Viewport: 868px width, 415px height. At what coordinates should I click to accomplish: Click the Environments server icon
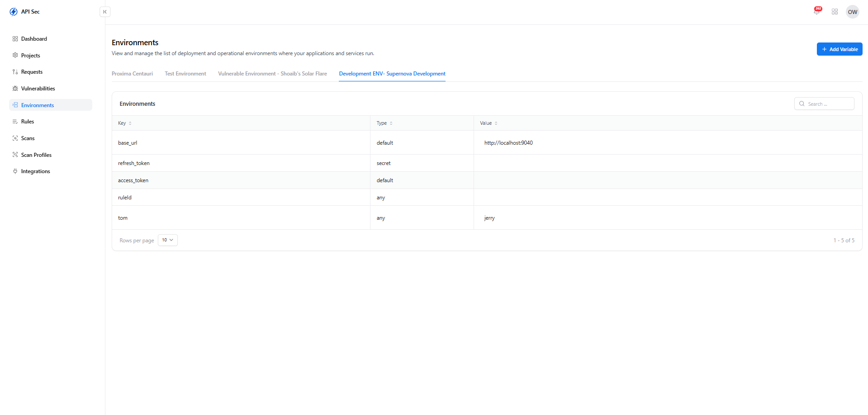(x=15, y=105)
